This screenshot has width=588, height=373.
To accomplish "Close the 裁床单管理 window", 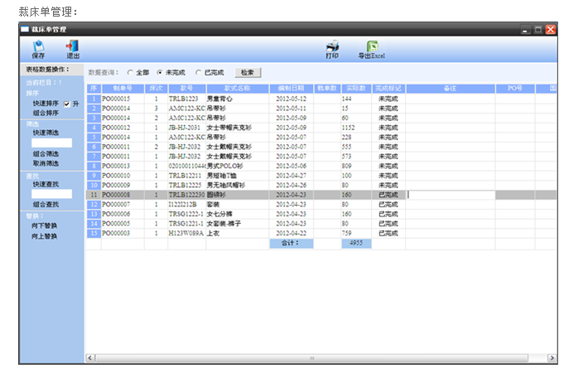I will (x=550, y=29).
